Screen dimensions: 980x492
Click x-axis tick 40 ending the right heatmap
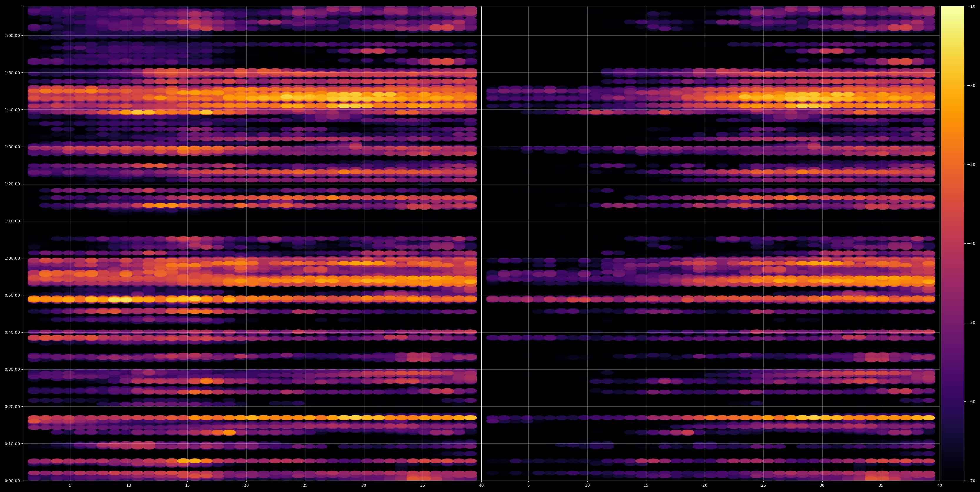940,486
